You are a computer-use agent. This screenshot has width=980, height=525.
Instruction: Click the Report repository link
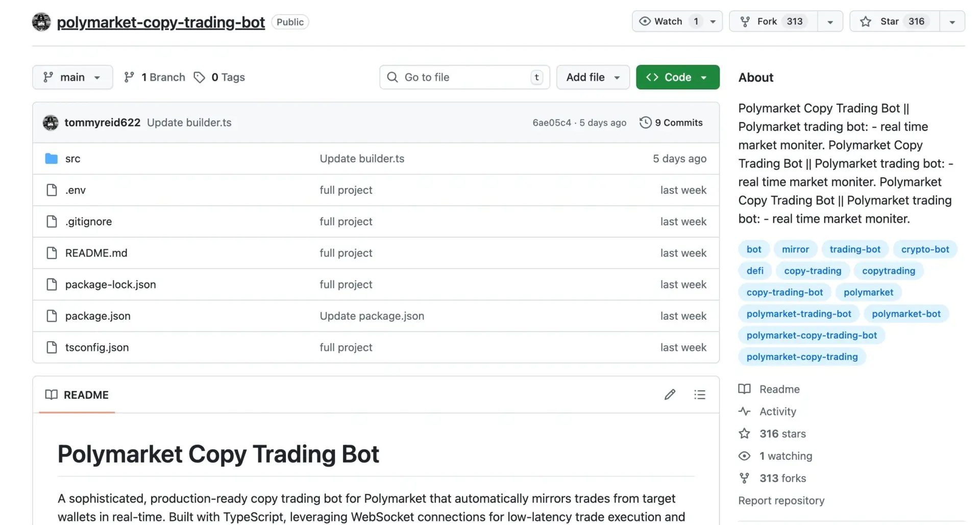tap(781, 500)
